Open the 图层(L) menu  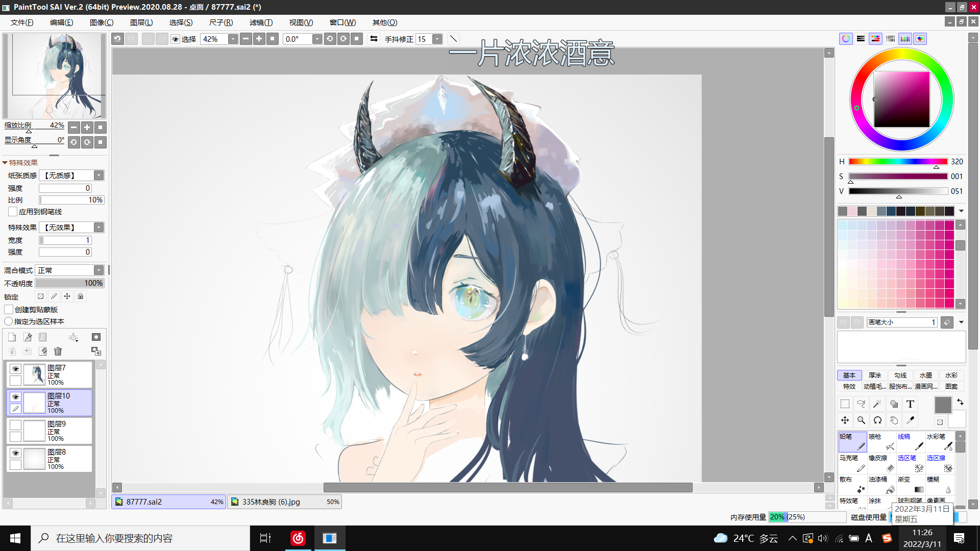click(x=141, y=22)
